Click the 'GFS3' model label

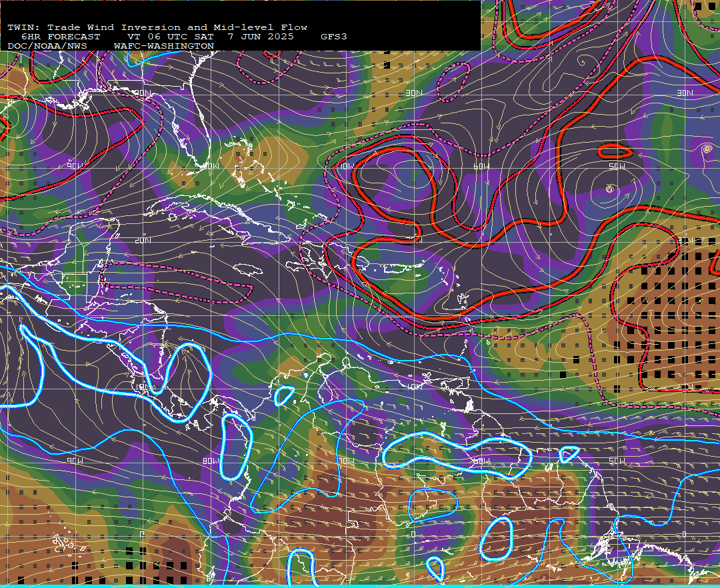pyautogui.click(x=334, y=37)
